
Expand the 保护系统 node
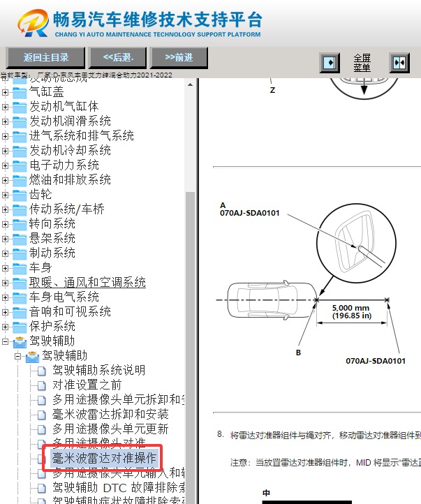pyautogui.click(x=5, y=327)
